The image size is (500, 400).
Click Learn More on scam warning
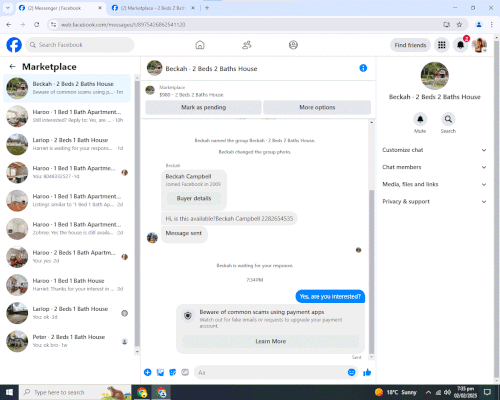[x=271, y=341]
